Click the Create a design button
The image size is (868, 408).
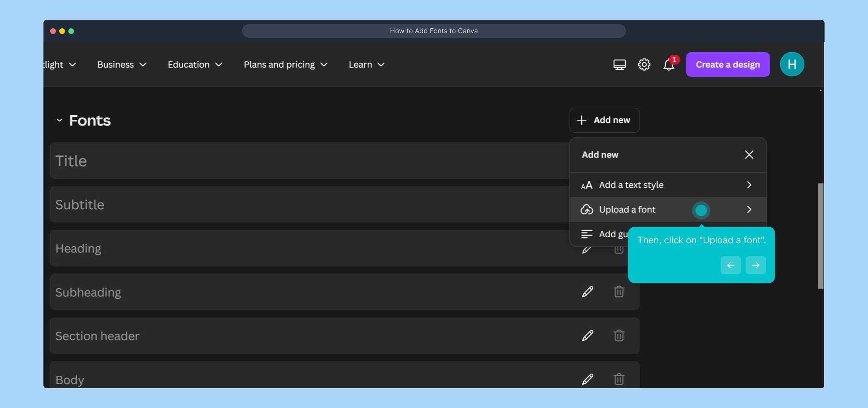click(727, 64)
